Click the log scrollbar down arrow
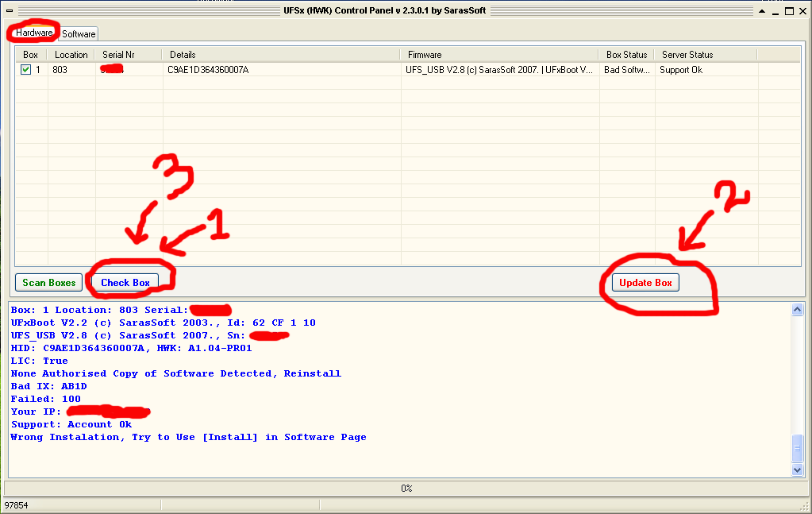Screen dimensions: 812x514 pyautogui.click(x=797, y=470)
